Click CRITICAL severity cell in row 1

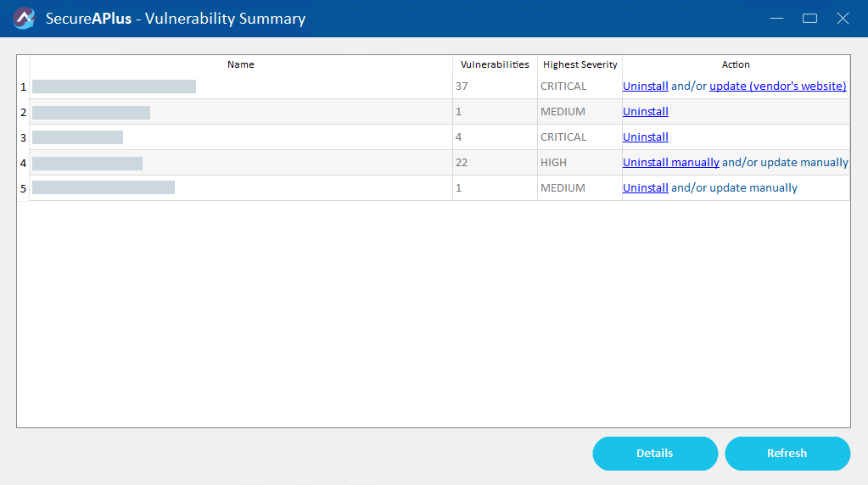pos(580,86)
